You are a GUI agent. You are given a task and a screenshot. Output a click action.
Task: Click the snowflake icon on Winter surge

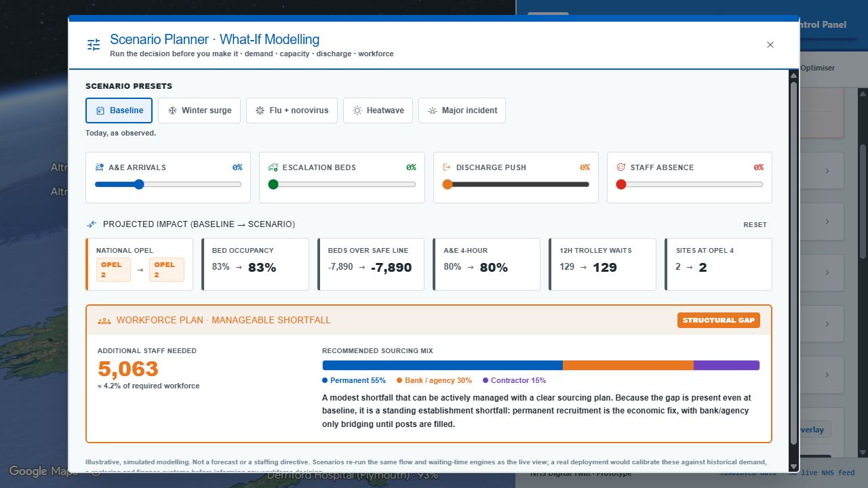click(172, 110)
